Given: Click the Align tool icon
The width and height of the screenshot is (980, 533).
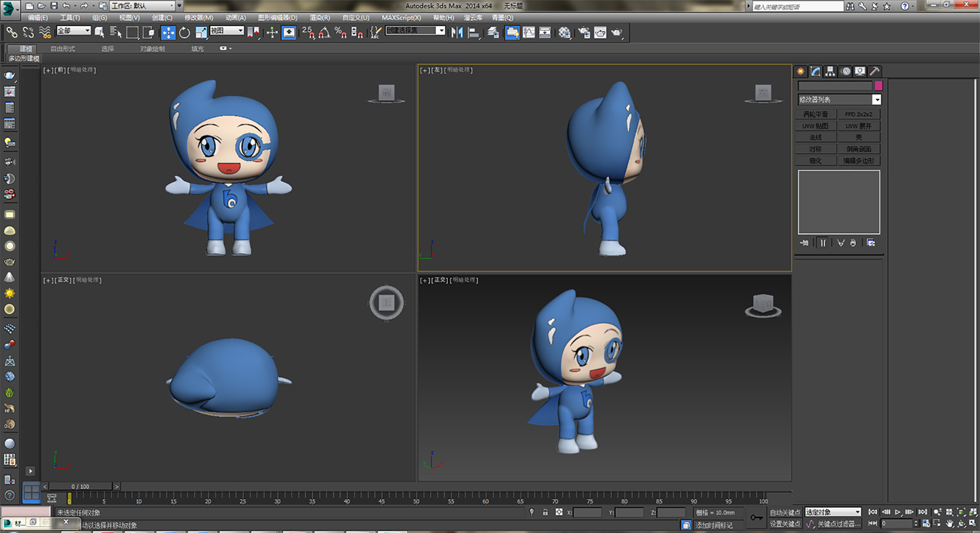Looking at the screenshot, I should (474, 33).
